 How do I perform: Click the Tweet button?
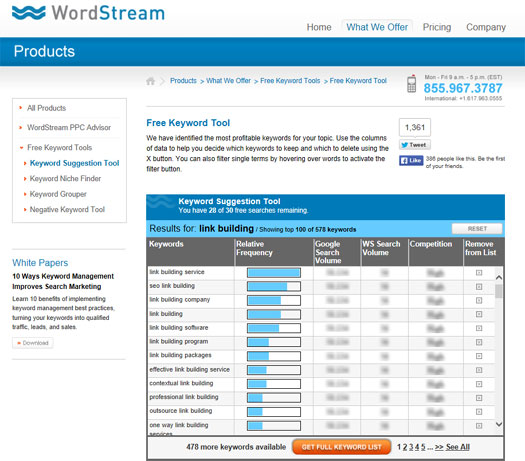pyautogui.click(x=415, y=145)
